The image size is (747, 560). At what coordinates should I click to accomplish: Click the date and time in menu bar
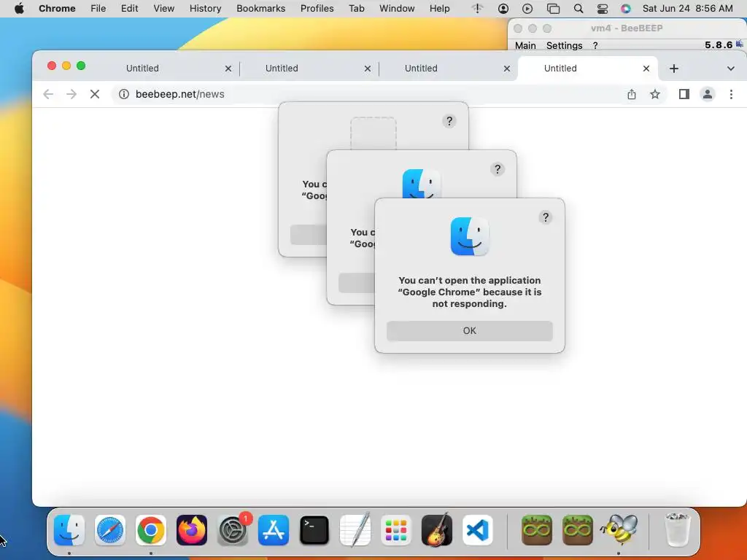(687, 9)
